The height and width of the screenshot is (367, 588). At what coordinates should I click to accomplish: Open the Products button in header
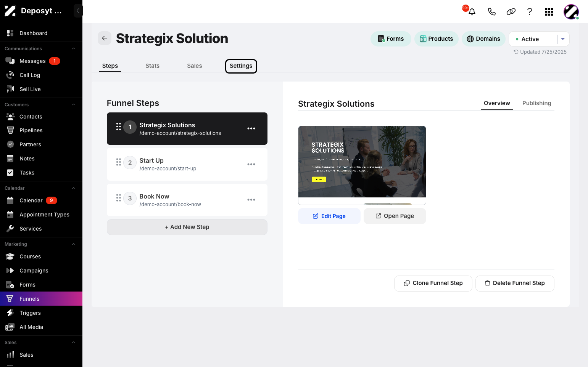[x=437, y=39]
